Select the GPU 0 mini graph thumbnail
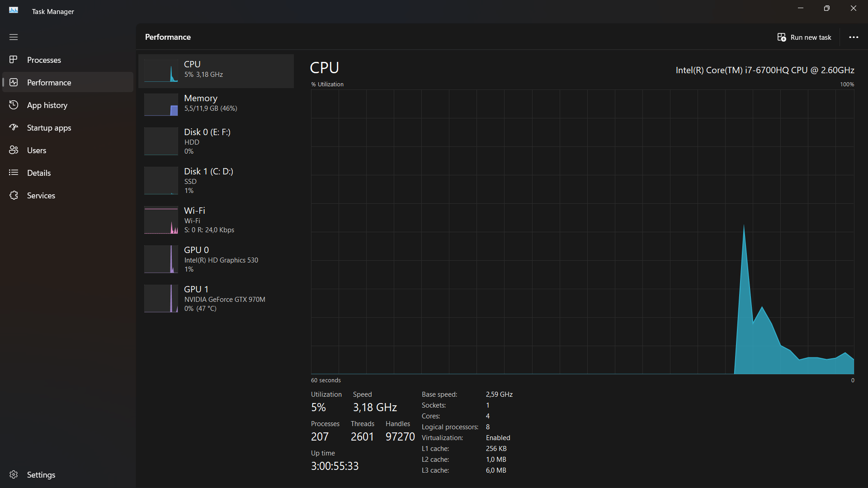Image resolution: width=868 pixels, height=488 pixels. [161, 259]
